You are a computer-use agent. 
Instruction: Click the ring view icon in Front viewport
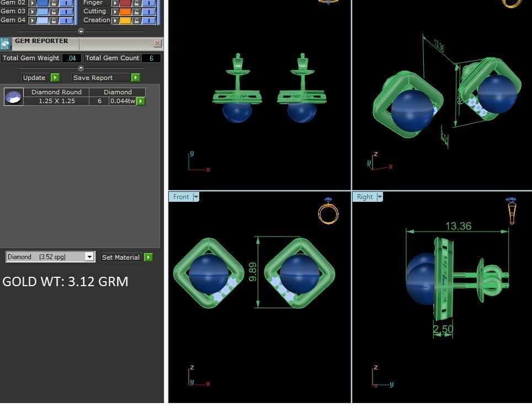[x=328, y=211]
